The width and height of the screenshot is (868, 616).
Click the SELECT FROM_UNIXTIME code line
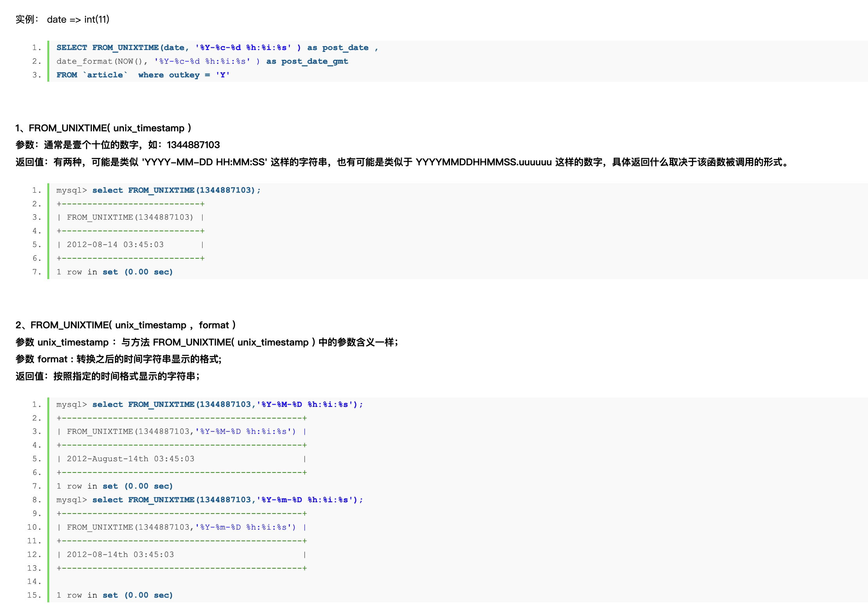point(217,48)
